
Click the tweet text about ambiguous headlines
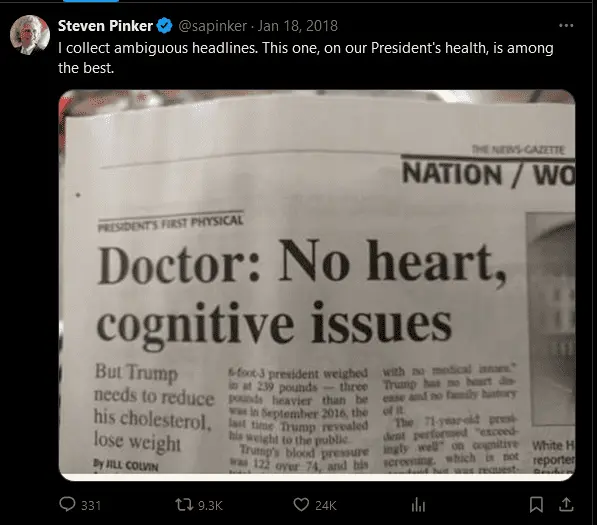[306, 58]
